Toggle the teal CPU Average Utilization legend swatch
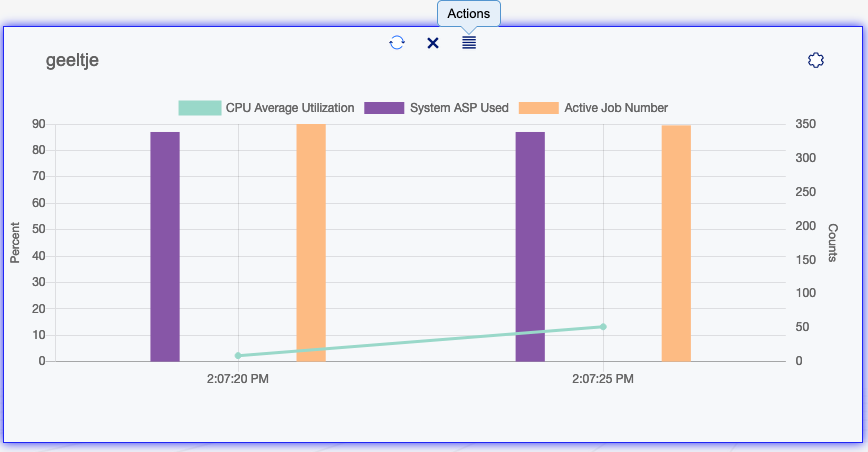Image resolution: width=868 pixels, height=452 pixels. tap(199, 108)
